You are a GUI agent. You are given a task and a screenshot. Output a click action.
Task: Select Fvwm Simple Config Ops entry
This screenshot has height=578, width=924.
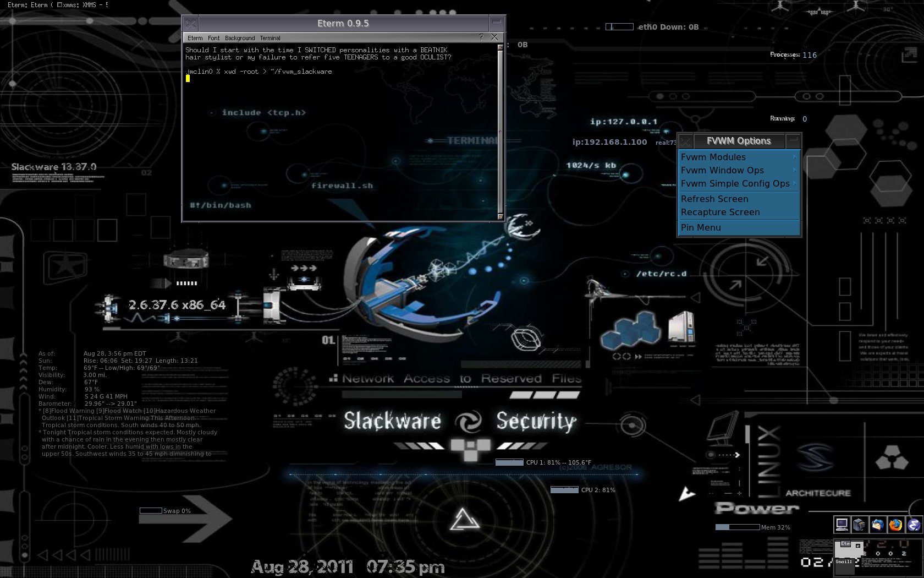pyautogui.click(x=739, y=184)
